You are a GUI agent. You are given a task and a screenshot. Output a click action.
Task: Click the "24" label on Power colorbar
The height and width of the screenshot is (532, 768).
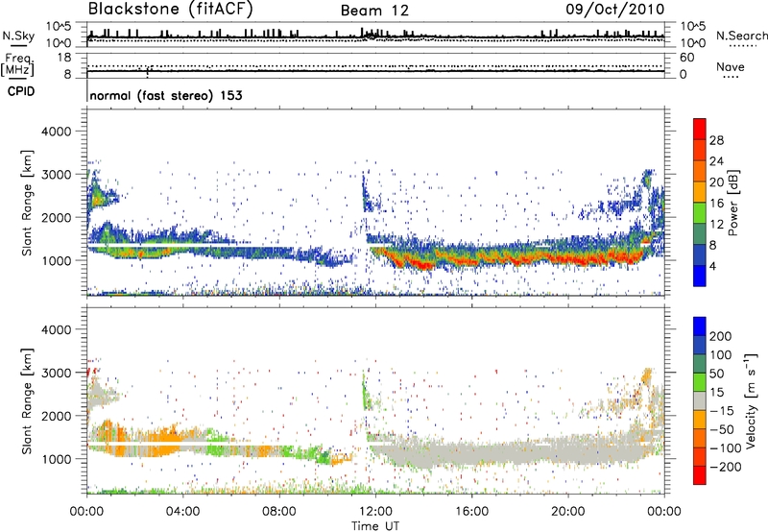(x=716, y=161)
